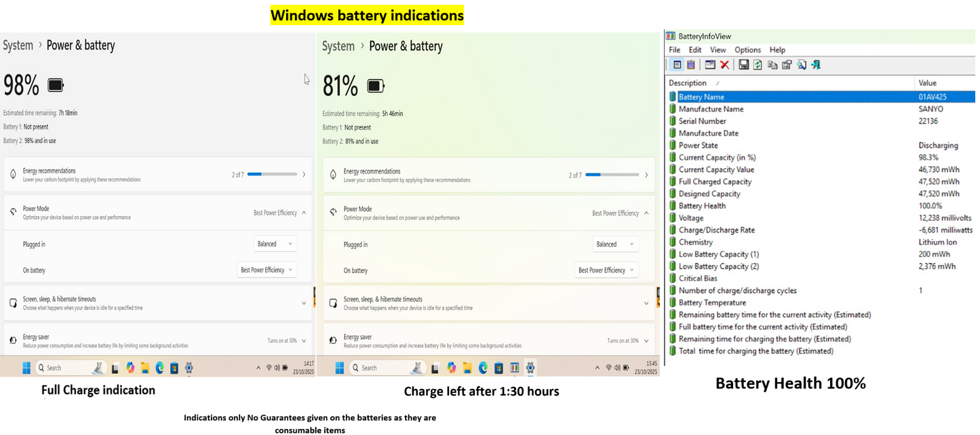Click the red X icon in BatteryInfoView toolbar
Viewport: 980px width, 435px height.
(724, 65)
